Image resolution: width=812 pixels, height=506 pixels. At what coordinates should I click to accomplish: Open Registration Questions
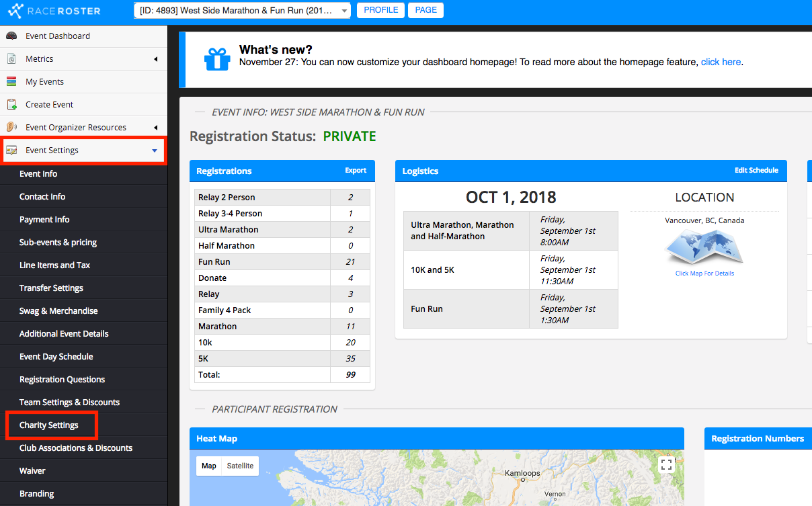point(83,379)
